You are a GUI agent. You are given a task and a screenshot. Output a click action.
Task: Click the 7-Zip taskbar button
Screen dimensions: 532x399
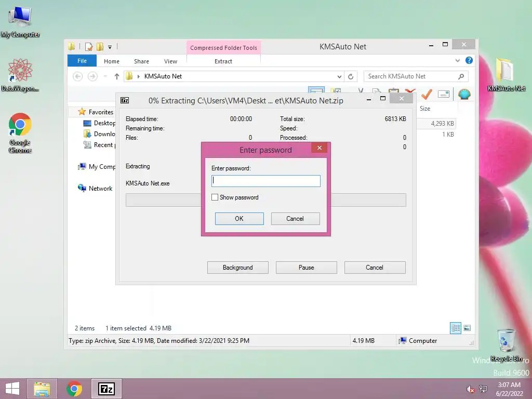tap(106, 389)
